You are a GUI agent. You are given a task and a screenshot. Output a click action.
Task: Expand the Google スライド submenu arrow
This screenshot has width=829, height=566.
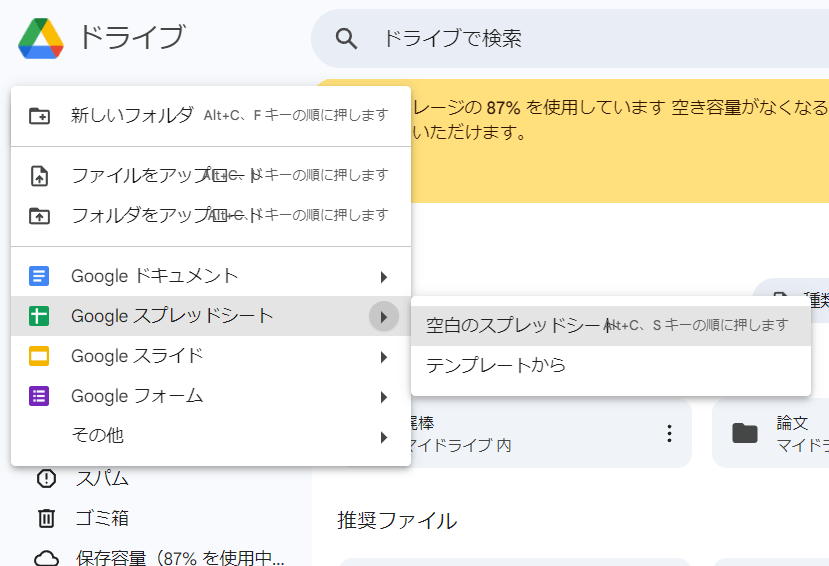click(384, 357)
